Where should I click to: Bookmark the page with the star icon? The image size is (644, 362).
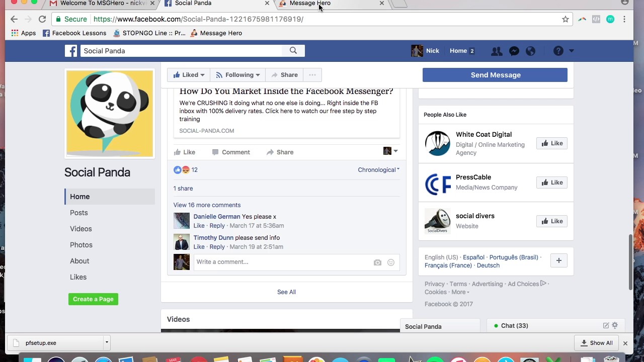tap(566, 19)
